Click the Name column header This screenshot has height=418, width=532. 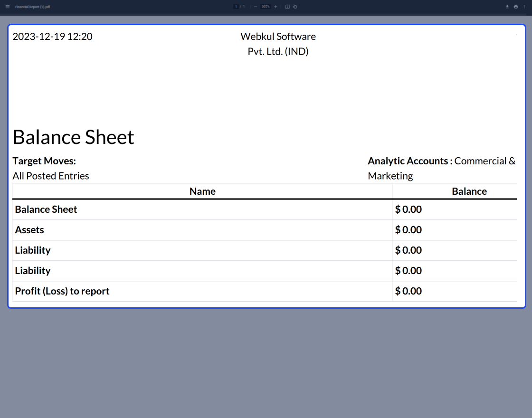click(202, 191)
